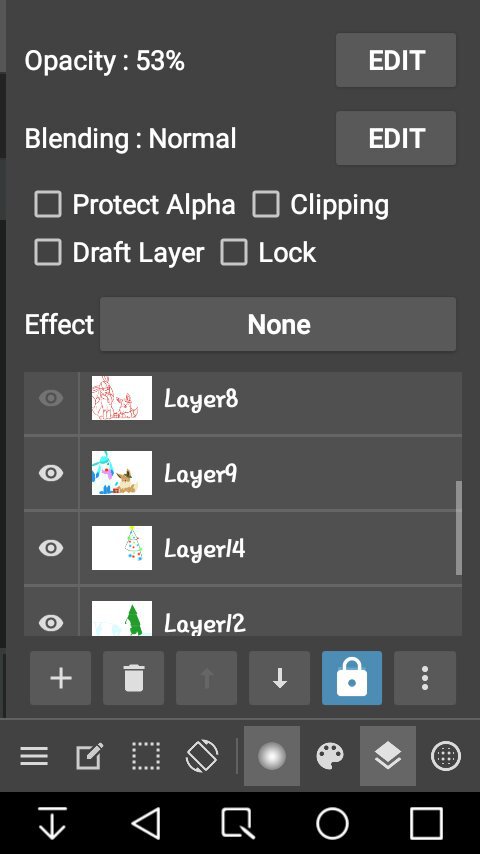Open the three-dot layer options menu
This screenshot has width=480, height=854.
pyautogui.click(x=425, y=678)
